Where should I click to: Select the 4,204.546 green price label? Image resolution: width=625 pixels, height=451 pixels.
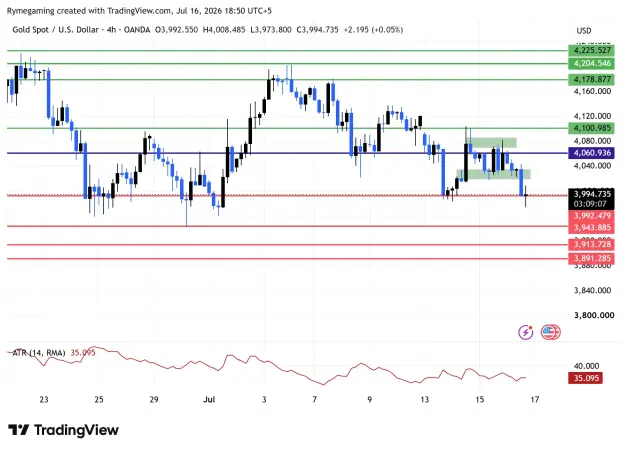(591, 63)
